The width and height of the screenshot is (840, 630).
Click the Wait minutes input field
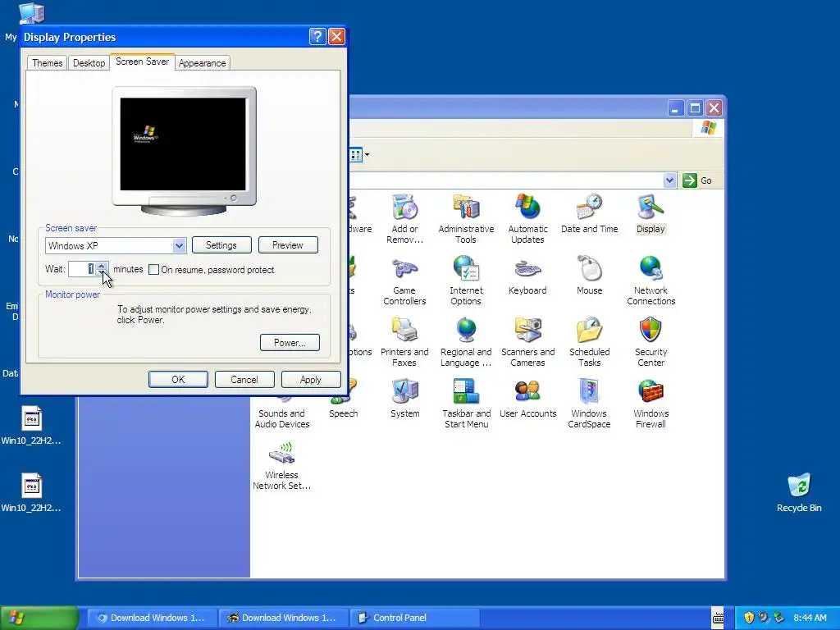pos(82,269)
